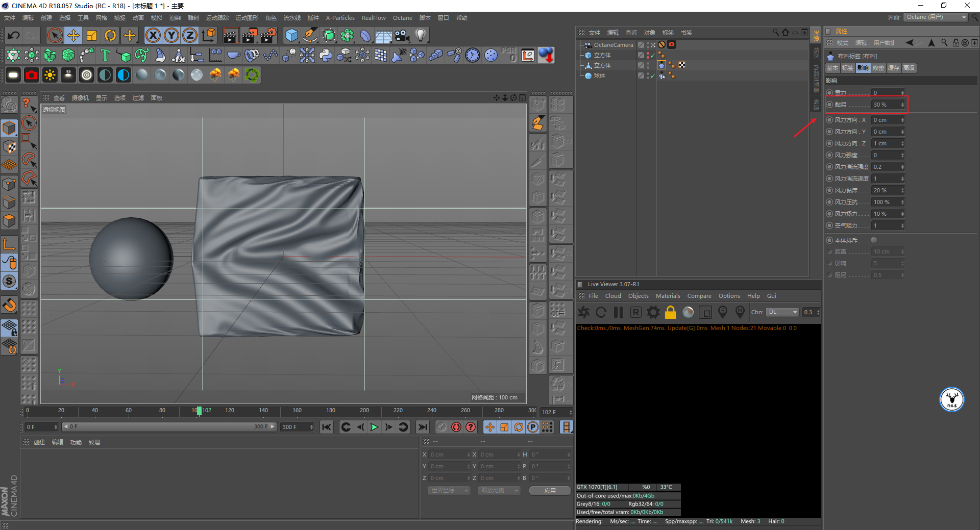This screenshot has width=980, height=530.
Task: Open Octane settings gear in Live Viewer
Action: pos(653,312)
